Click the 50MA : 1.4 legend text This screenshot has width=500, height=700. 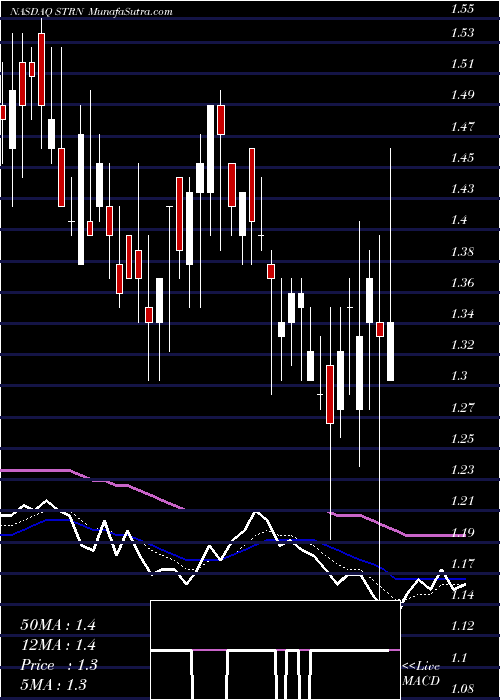(x=58, y=625)
